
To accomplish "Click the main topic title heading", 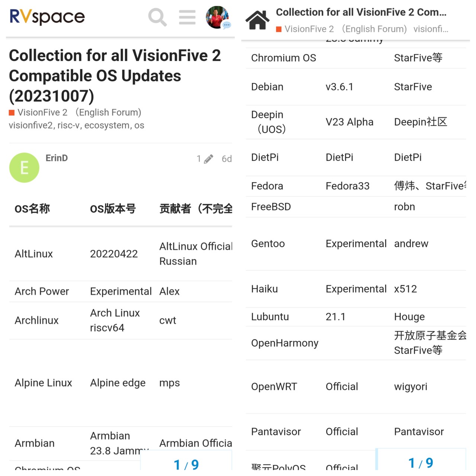I will (115, 75).
